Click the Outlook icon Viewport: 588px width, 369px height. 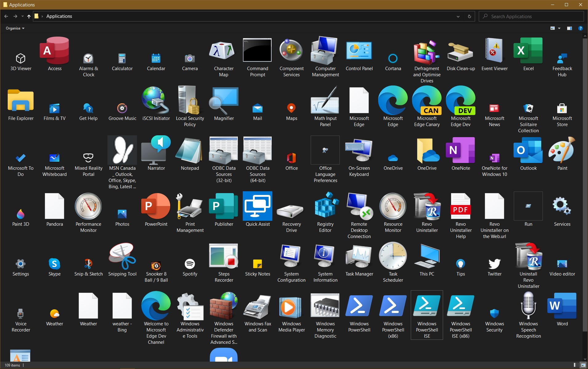click(x=528, y=150)
